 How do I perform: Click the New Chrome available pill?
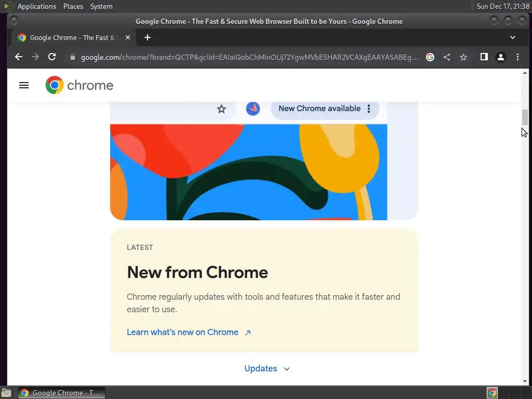coord(325,109)
